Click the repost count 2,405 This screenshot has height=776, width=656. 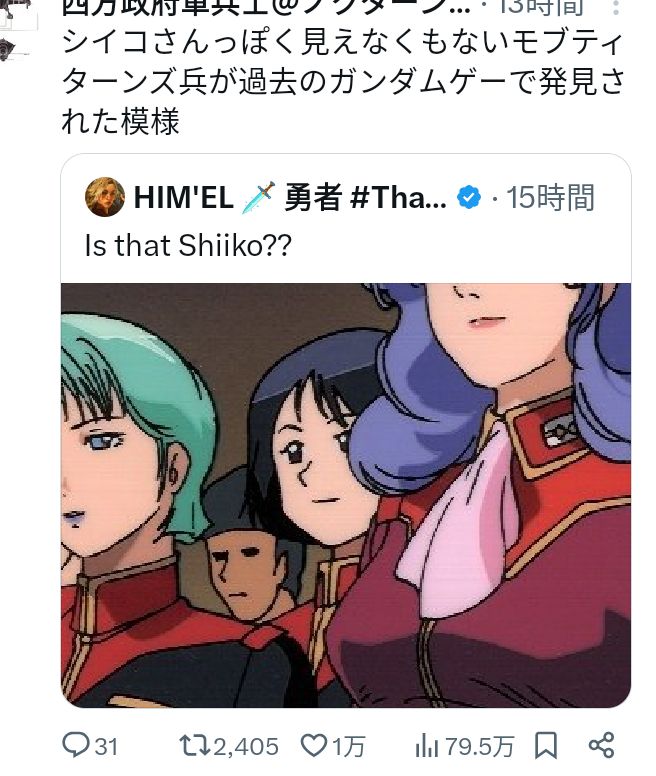click(246, 746)
